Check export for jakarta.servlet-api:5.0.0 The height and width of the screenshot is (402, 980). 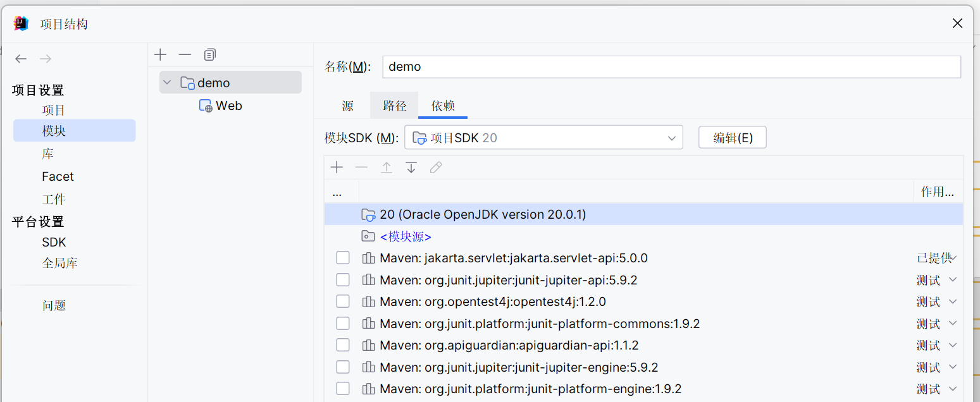(343, 258)
